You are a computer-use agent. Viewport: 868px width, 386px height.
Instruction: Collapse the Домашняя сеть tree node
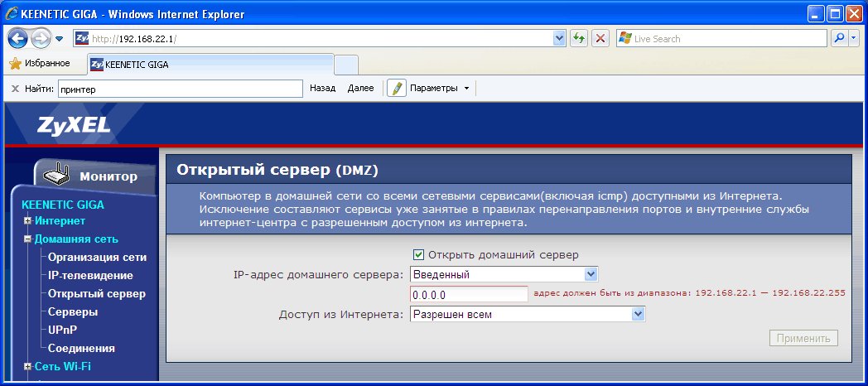coord(27,239)
